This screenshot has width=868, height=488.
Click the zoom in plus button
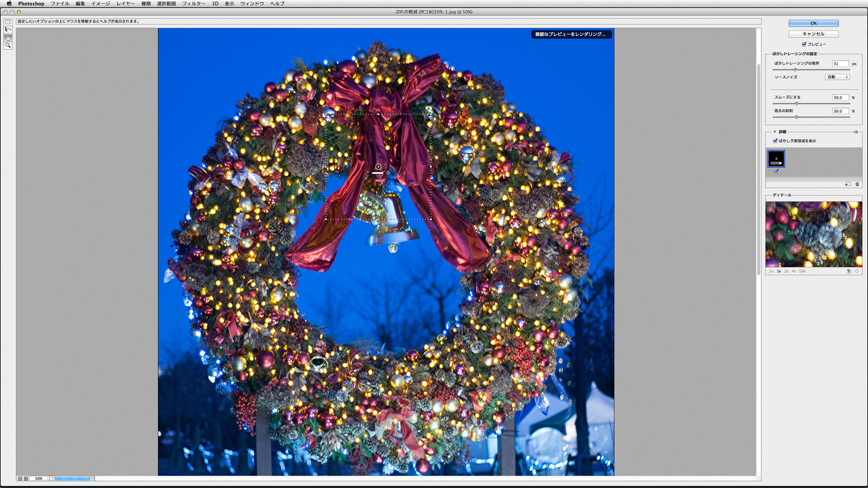(26, 478)
